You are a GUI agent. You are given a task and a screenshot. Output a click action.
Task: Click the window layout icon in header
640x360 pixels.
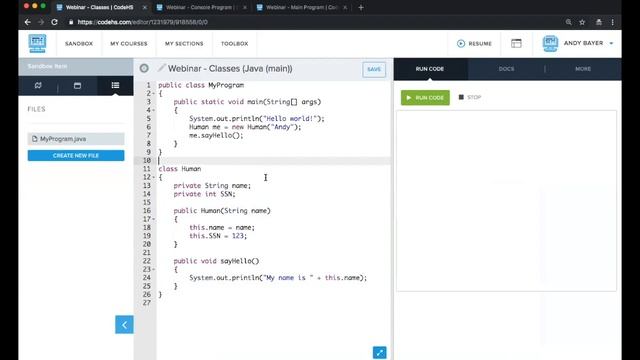(516, 43)
